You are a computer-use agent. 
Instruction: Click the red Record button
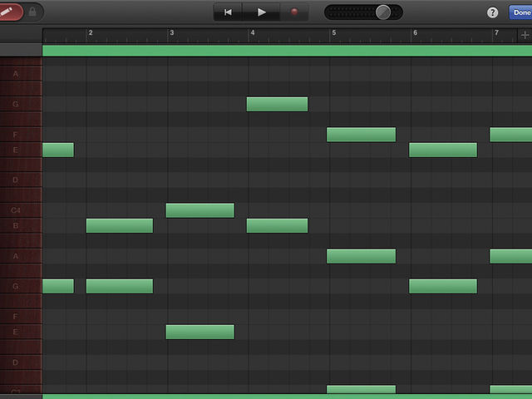click(x=294, y=12)
